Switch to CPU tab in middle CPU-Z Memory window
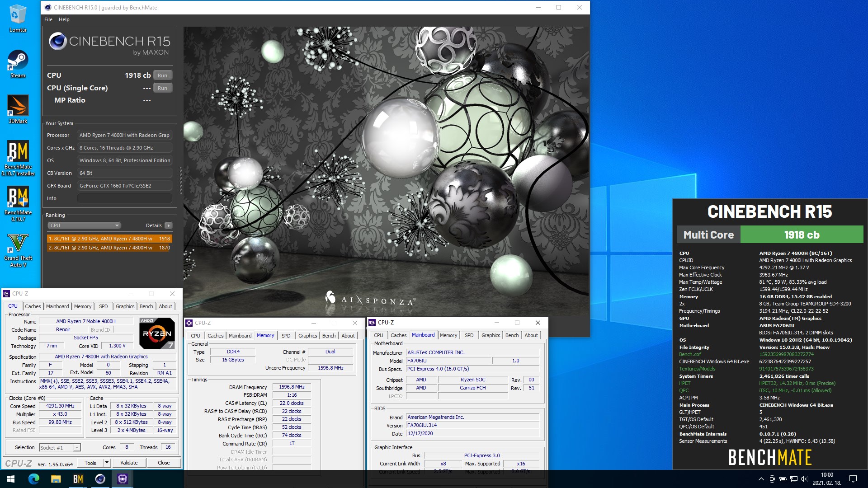Screen dimensions: 868x488 pyautogui.click(x=195, y=336)
